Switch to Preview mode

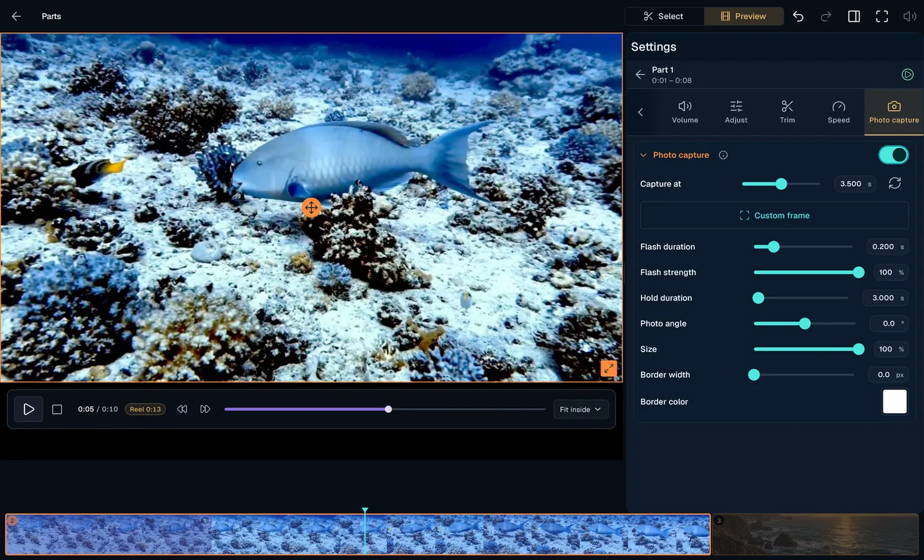(x=744, y=16)
